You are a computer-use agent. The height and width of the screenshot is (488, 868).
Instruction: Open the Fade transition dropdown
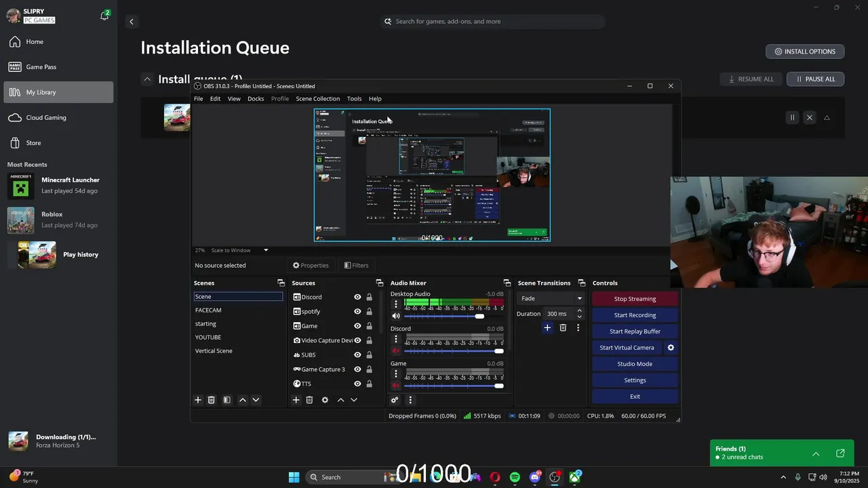(551, 298)
